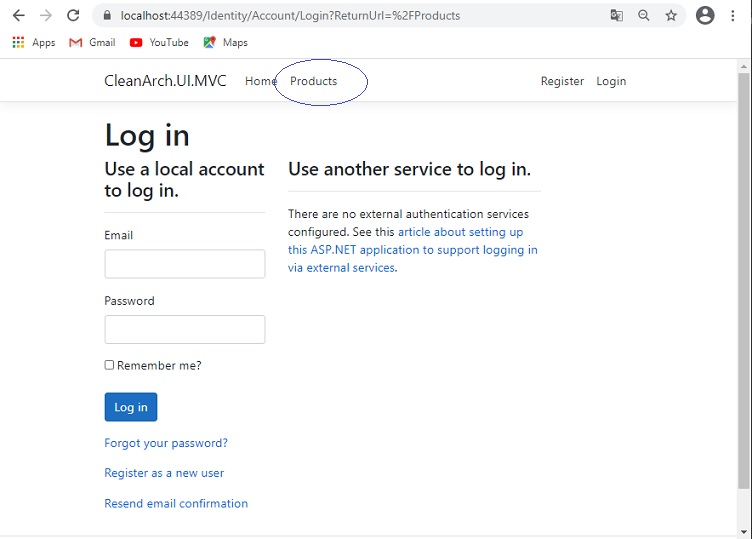Click the blue Log in button
This screenshot has width=752, height=539.
tap(131, 407)
